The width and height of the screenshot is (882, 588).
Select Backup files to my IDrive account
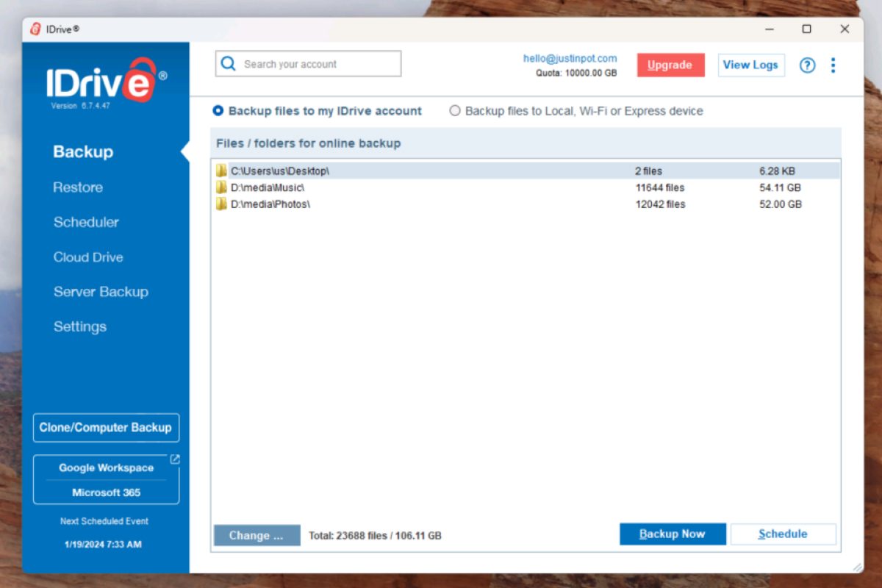(218, 111)
